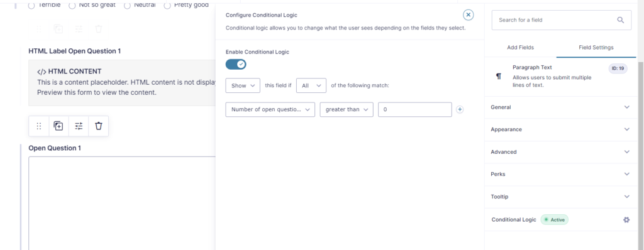Open Conditional Logic gear settings
The image size is (644, 250).
pyautogui.click(x=626, y=220)
